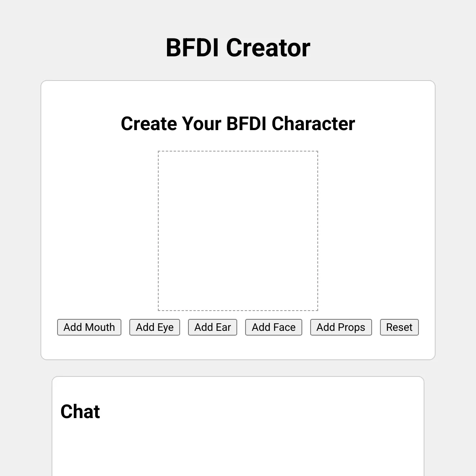The width and height of the screenshot is (476, 476).
Task: Click the center of the drawing canvas
Action: click(x=238, y=231)
